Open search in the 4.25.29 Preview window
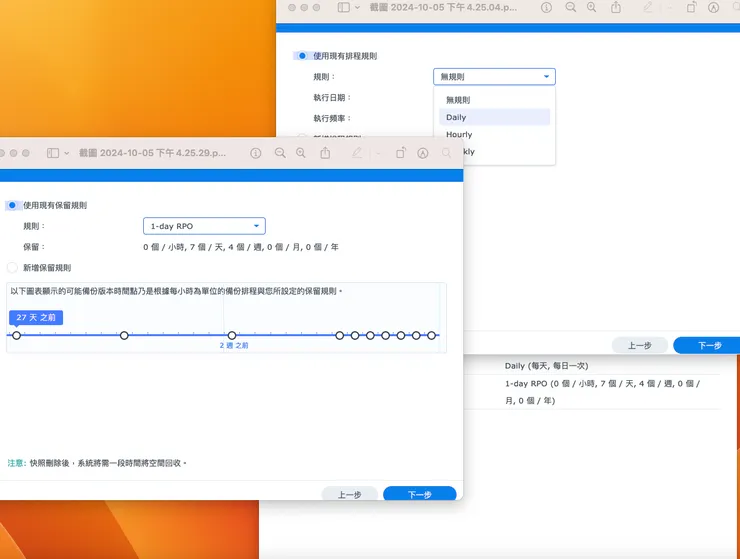The height and width of the screenshot is (559, 740). 446,153
